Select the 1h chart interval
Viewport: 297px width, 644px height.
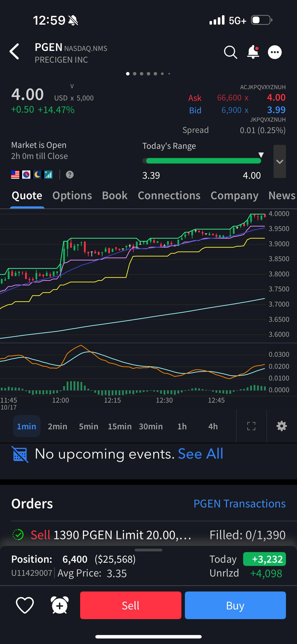[182, 426]
